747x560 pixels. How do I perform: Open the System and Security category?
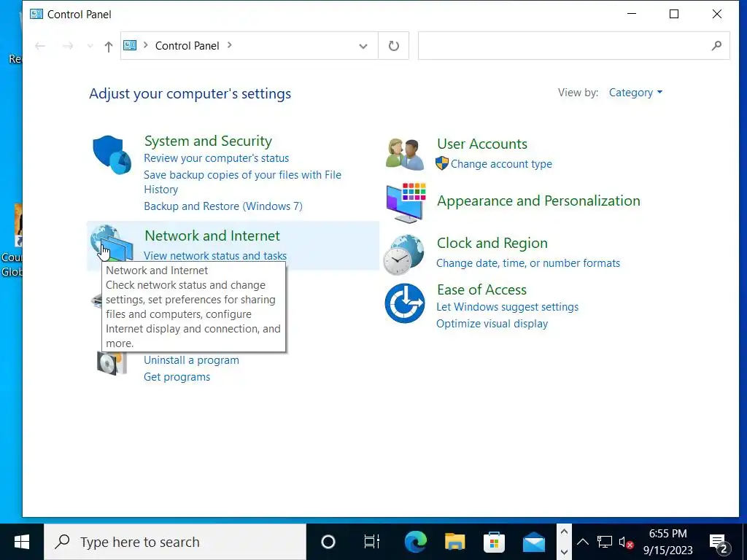click(x=208, y=141)
